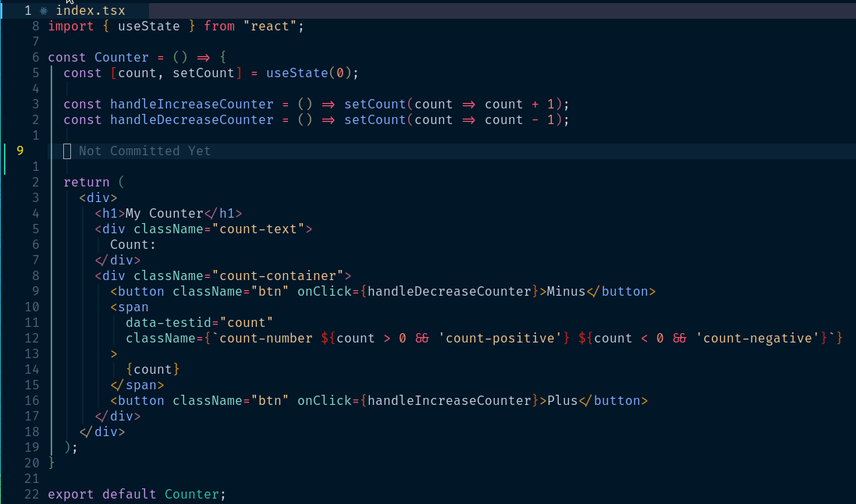Click the 'count-number' template string part
The height and width of the screenshot is (504, 856).
pos(266,339)
